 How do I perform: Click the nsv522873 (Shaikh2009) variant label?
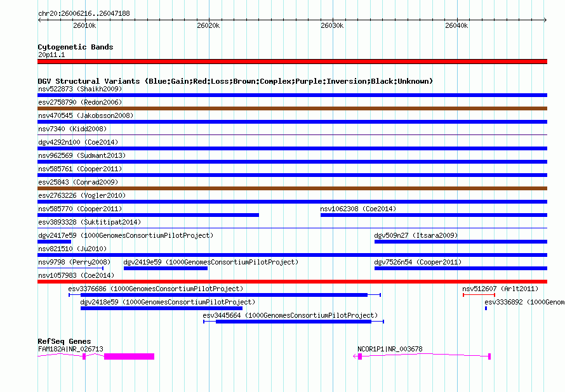(x=80, y=89)
